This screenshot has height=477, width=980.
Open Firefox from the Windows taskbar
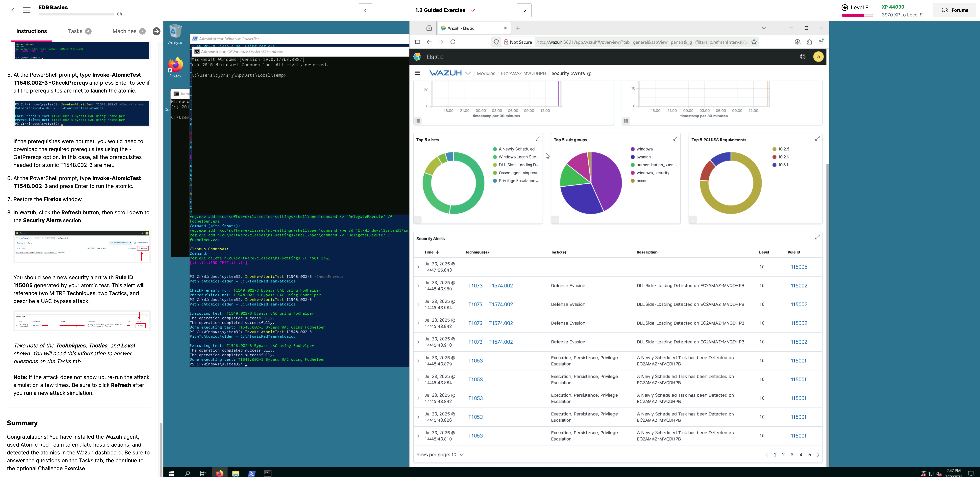(x=220, y=473)
